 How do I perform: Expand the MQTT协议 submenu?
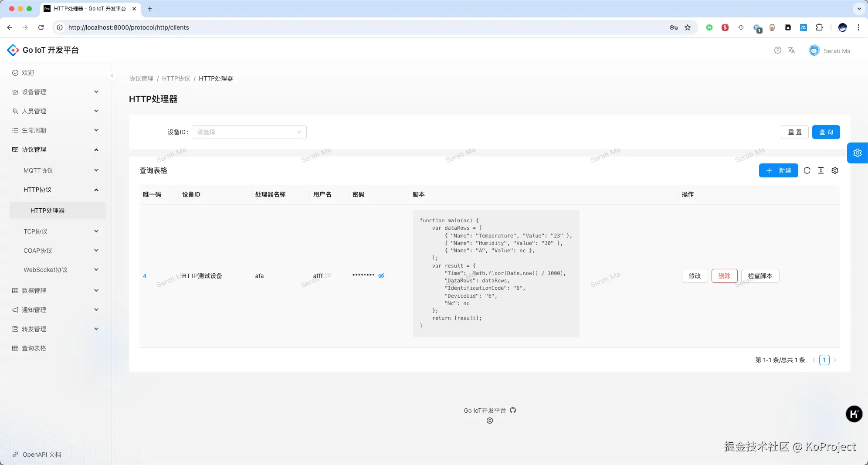click(x=58, y=170)
